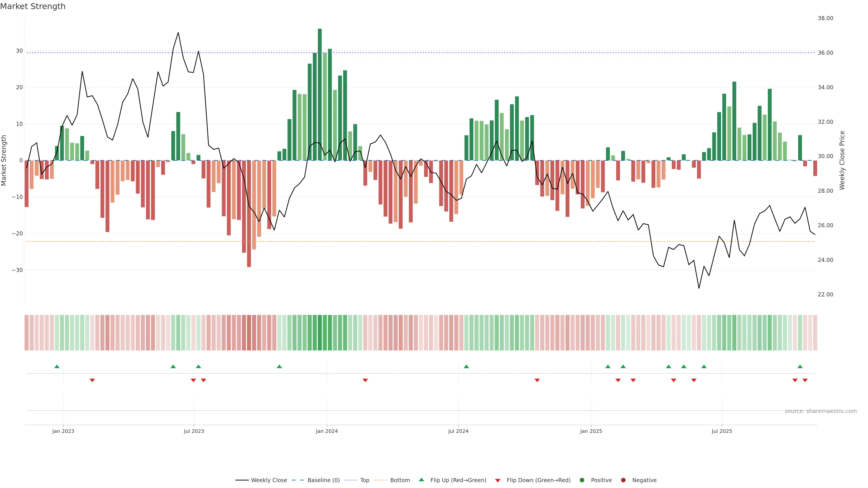Click the last green flip-up triangle marker
Screen dimensions: 868x488
pyautogui.click(x=800, y=366)
